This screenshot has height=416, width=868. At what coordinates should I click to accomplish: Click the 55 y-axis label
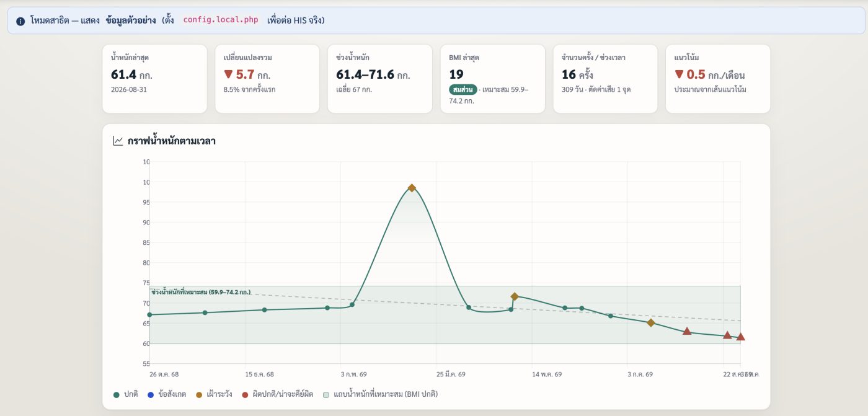coord(146,363)
